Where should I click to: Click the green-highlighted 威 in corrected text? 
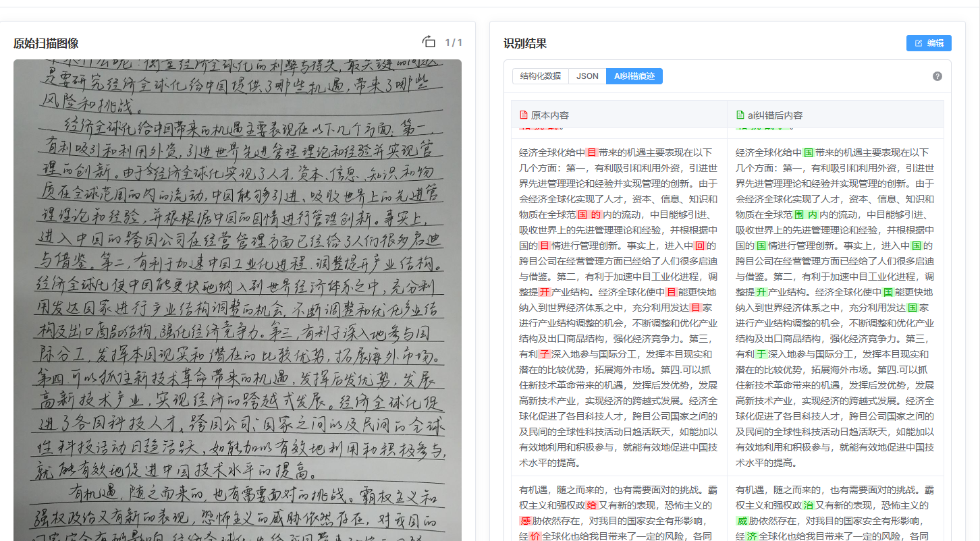[742, 521]
